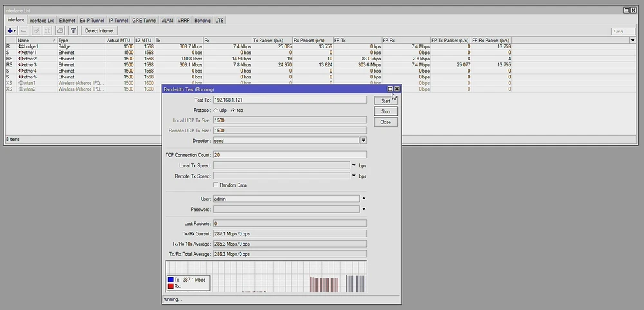Click the Detect Internet button
This screenshot has height=310, width=644.
pos(99,30)
